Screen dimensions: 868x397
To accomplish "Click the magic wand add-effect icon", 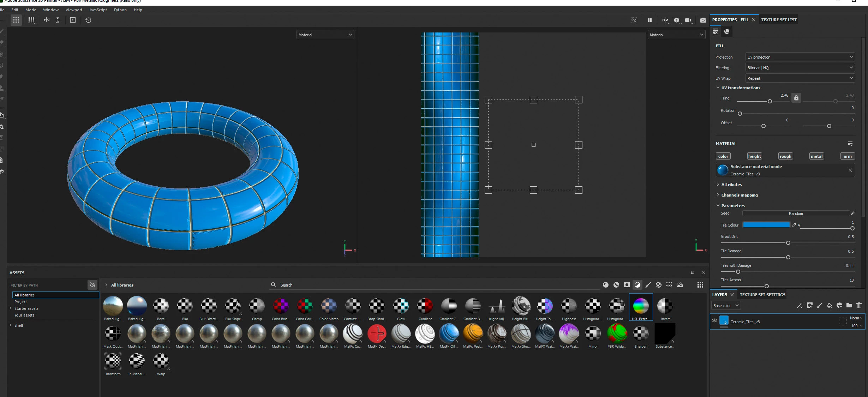I will point(800,306).
